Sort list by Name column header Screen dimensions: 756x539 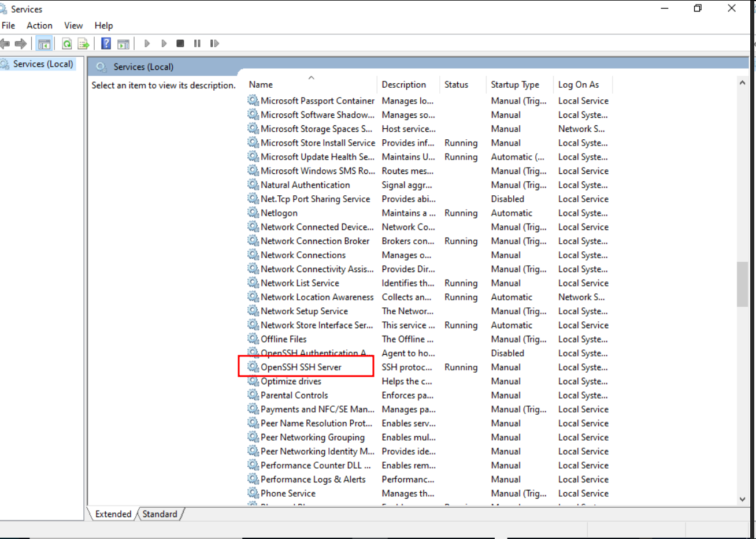pyautogui.click(x=261, y=84)
